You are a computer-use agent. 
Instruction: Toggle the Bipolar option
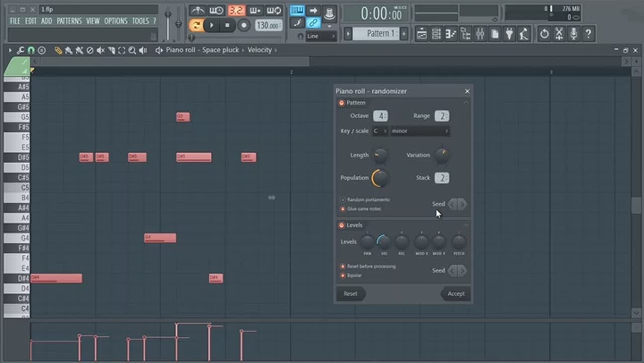[343, 275]
